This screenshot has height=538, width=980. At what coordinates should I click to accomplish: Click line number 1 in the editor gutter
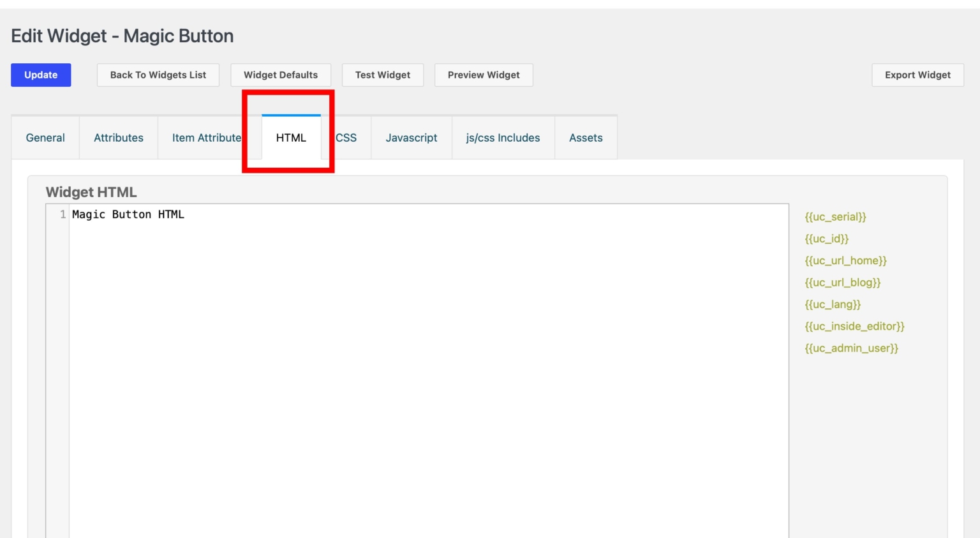click(63, 214)
